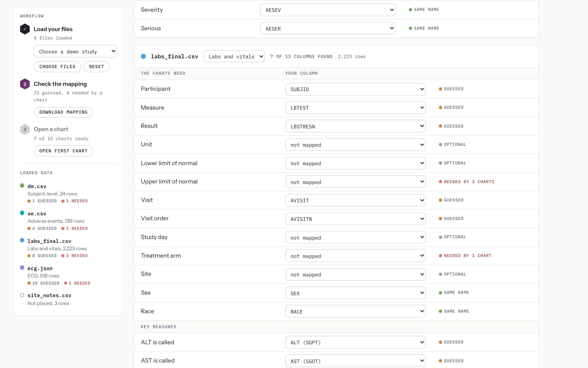Click the OPEN FIRST CHART button
The image size is (588, 368).
(x=63, y=151)
